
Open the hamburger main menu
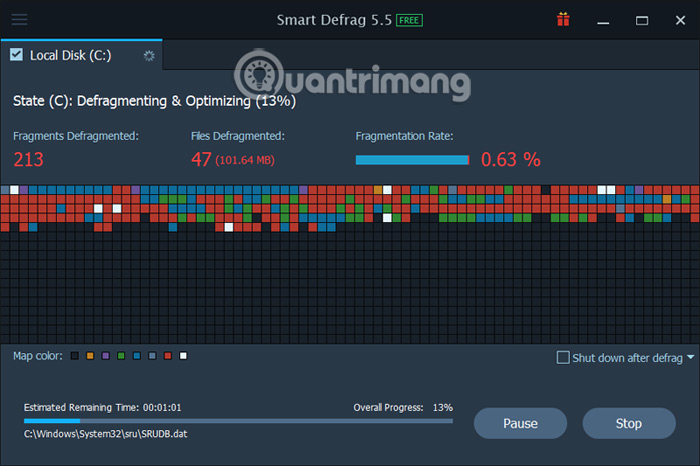coord(19,19)
